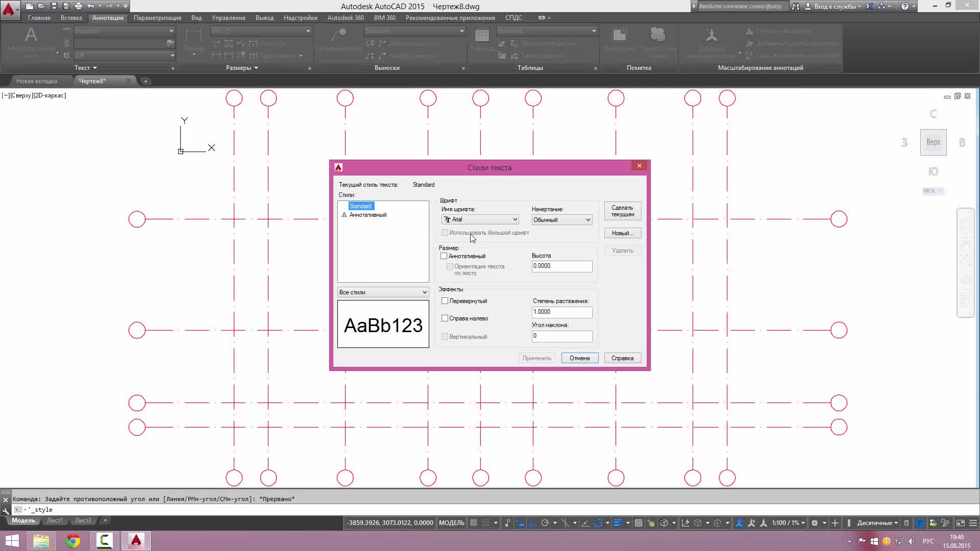Switch to the Вставка ribbon tab
The width and height of the screenshot is (980, 551).
71,18
